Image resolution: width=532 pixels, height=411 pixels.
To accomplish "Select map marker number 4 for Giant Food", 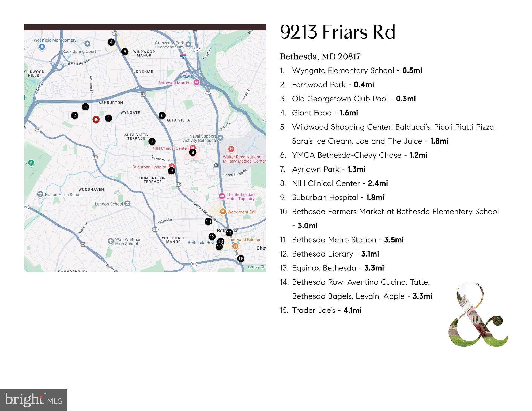I will [111, 42].
